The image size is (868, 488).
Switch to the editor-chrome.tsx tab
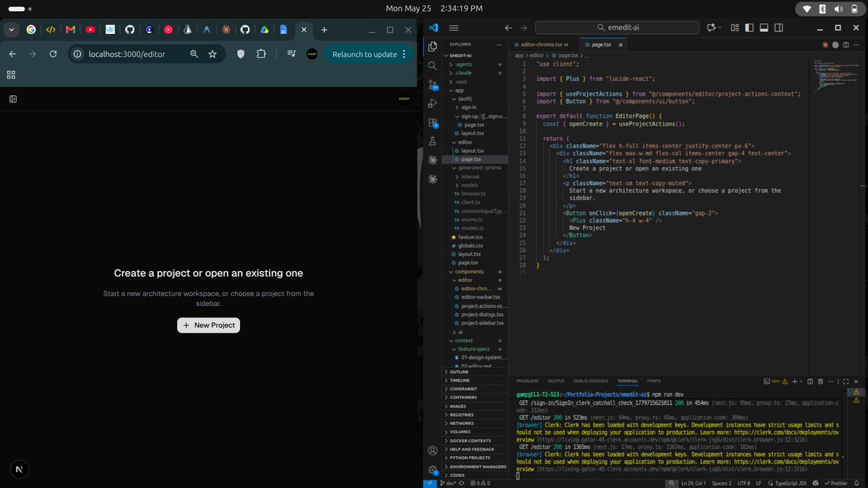tap(545, 45)
